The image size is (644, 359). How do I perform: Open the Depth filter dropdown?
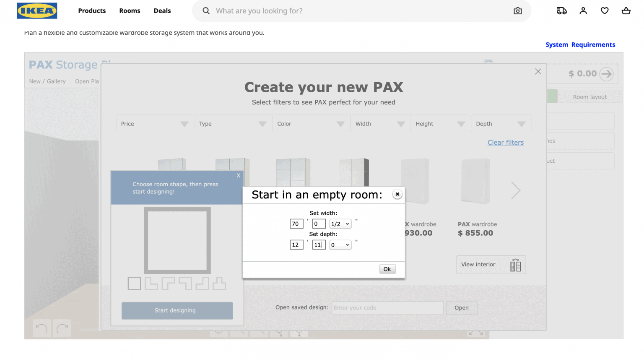pyautogui.click(x=501, y=123)
